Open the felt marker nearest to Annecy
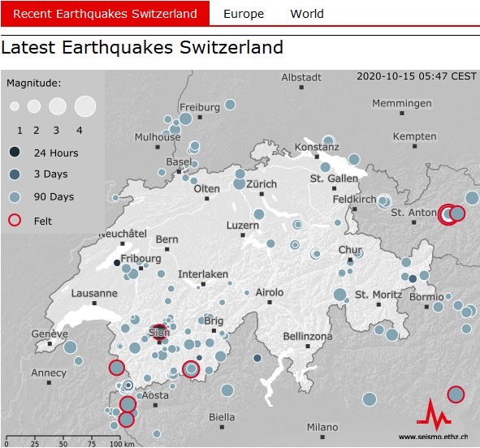This screenshot has width=480, height=448. (x=117, y=368)
